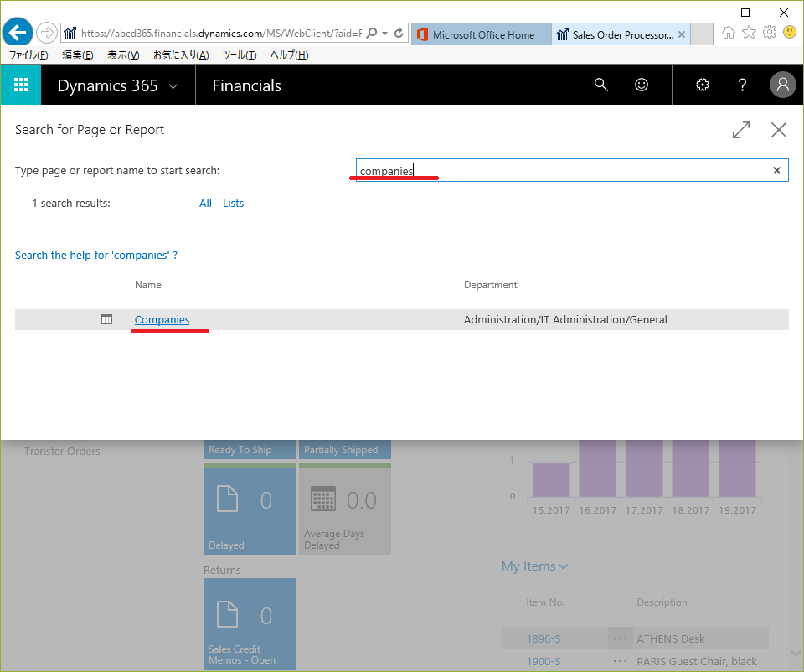Click the browser forward arrow button

(x=47, y=34)
